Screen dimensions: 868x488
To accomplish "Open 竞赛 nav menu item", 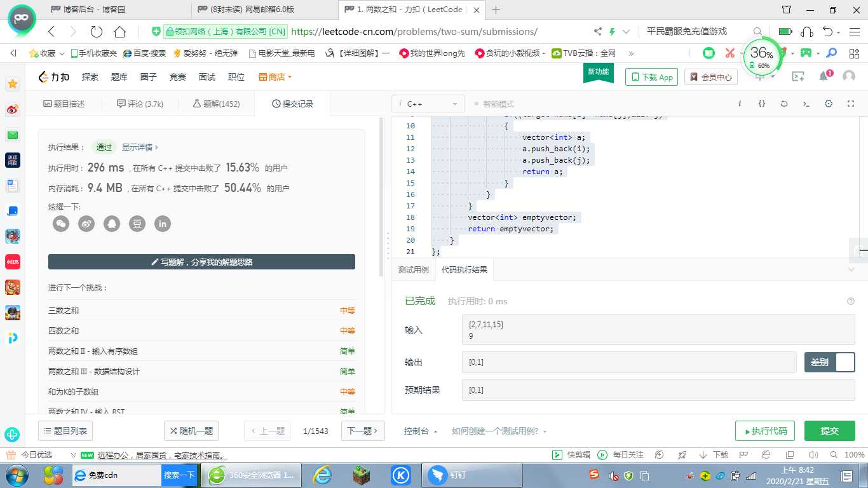I will [x=178, y=77].
